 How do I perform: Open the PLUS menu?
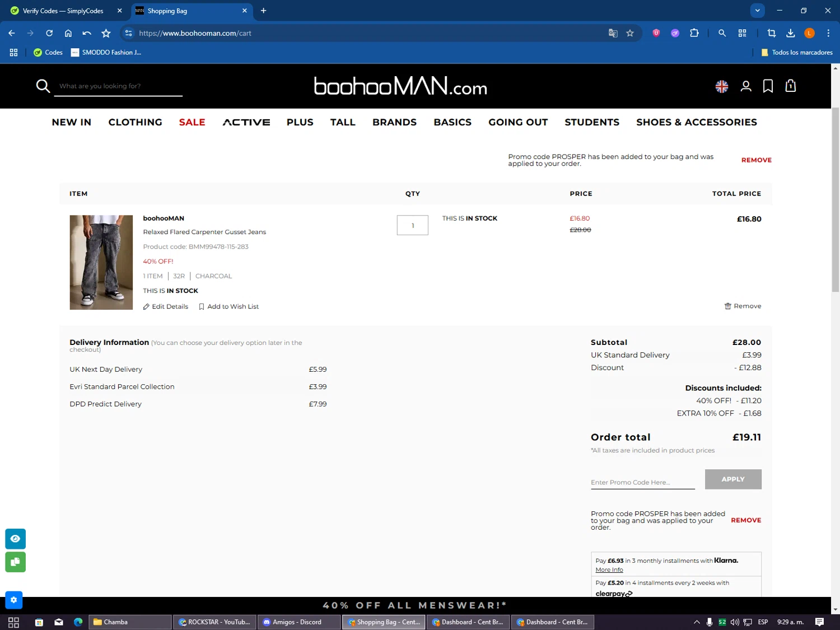pos(300,122)
